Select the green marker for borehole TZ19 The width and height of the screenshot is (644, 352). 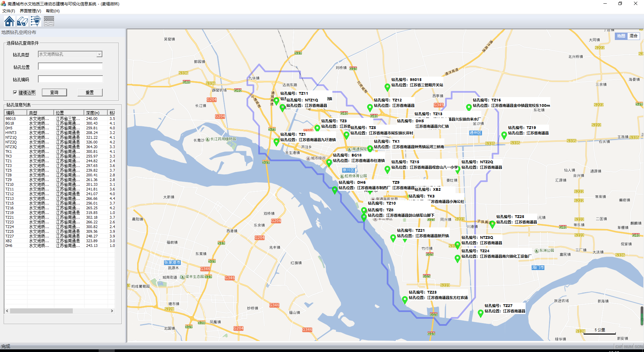[504, 135]
